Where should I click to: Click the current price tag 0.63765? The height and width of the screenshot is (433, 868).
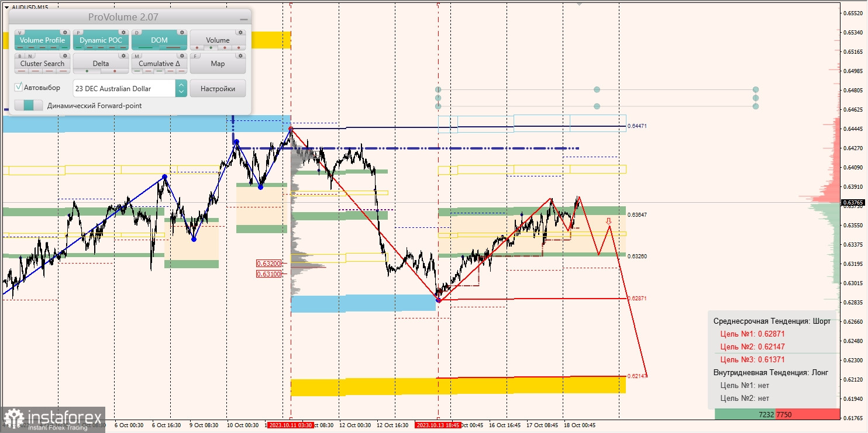point(853,203)
